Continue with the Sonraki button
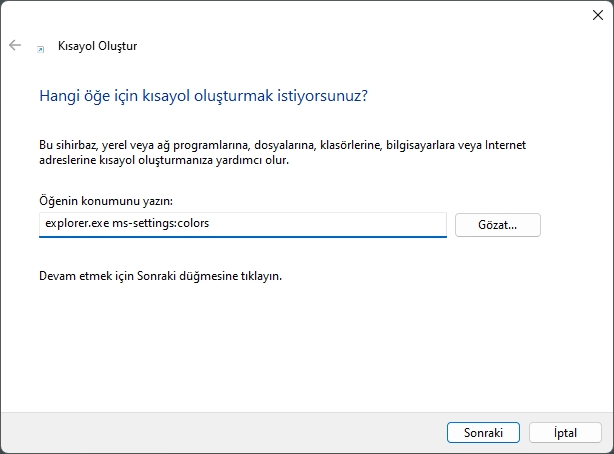This screenshot has width=614, height=454. (483, 432)
